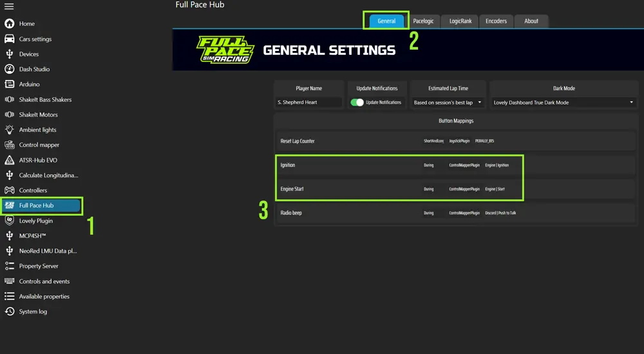Open ShakeIt Bass Shakers icon
Image resolution: width=644 pixels, height=354 pixels.
(x=10, y=99)
